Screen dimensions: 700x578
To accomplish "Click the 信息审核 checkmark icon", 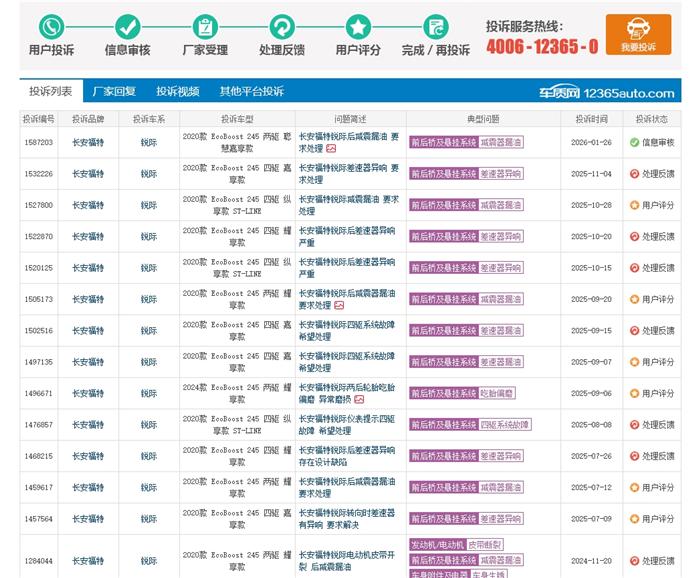I will pyautogui.click(x=127, y=27).
